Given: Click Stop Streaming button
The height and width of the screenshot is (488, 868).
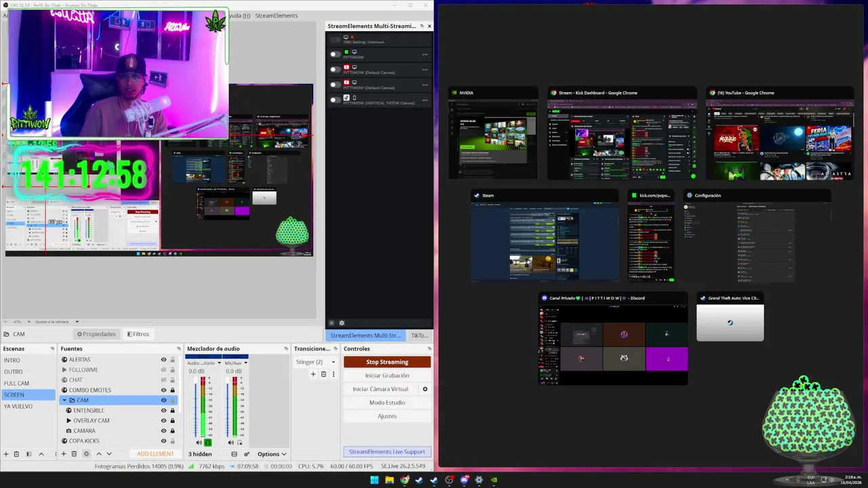Looking at the screenshot, I should tap(387, 362).
